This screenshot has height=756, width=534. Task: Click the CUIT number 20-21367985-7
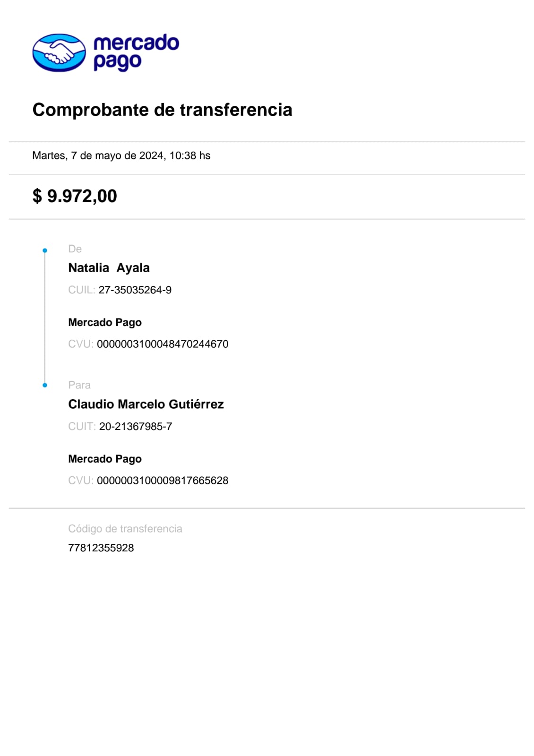135,427
